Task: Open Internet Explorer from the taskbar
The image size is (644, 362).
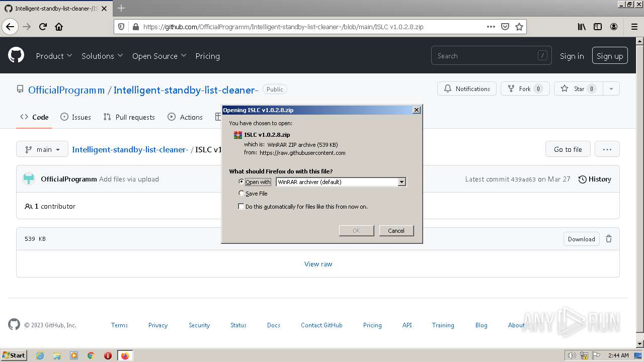Action: click(40, 355)
